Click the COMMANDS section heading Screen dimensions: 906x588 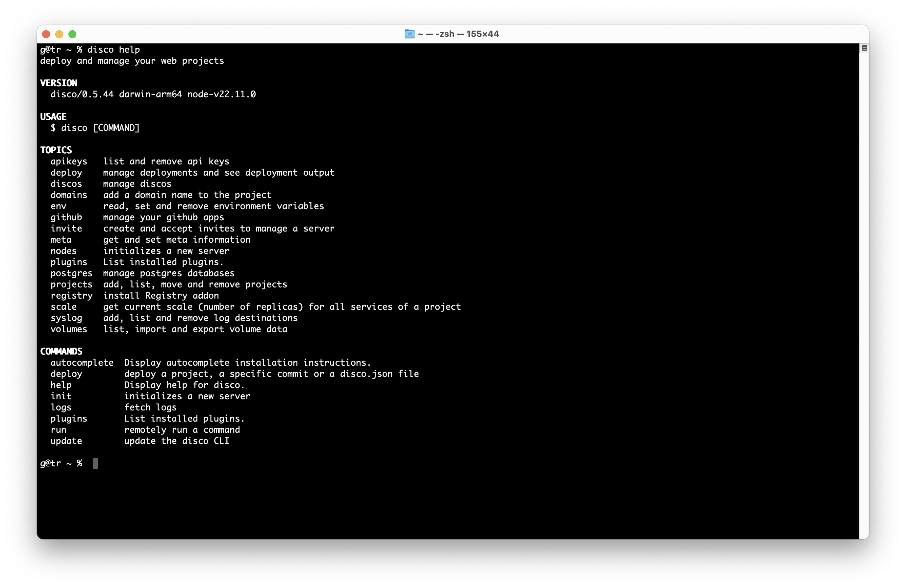pos(61,351)
